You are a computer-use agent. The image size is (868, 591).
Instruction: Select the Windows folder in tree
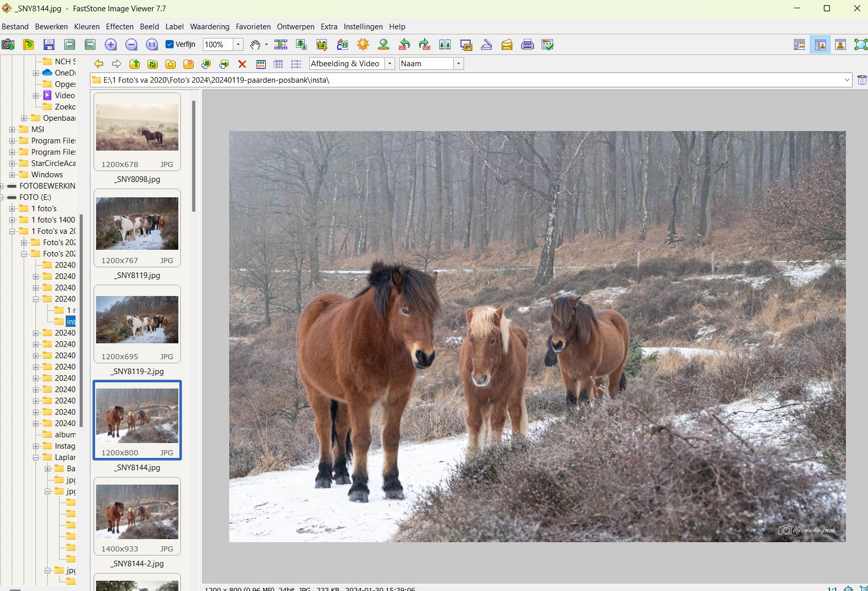point(47,175)
